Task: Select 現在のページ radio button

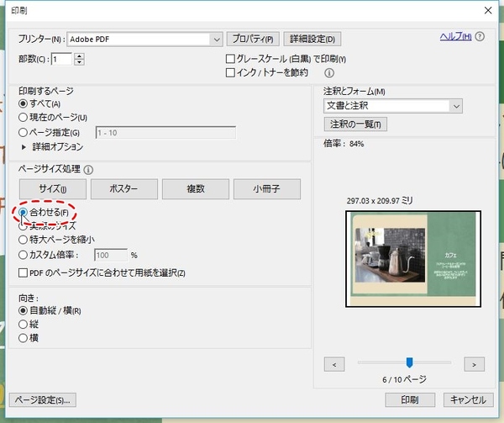Action: [23, 118]
